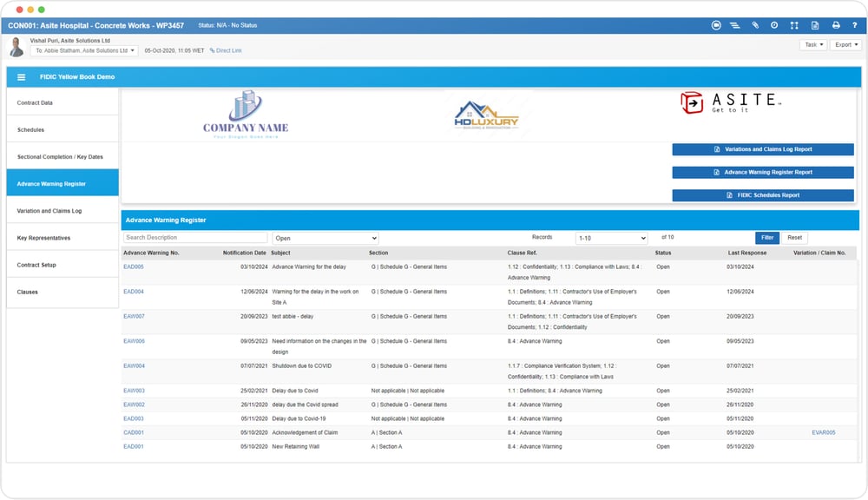The height and width of the screenshot is (500, 868).
Task: Generate the Advance Warning Register Report
Action: pyautogui.click(x=762, y=172)
